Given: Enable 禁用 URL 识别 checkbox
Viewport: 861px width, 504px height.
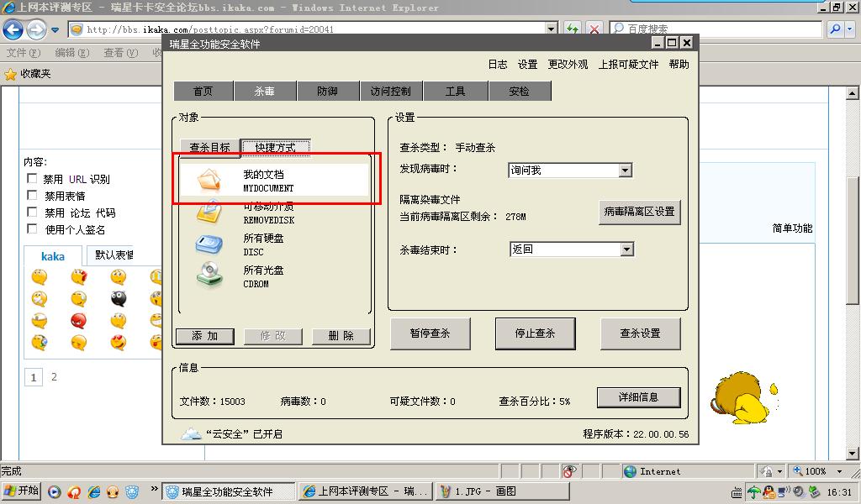Looking at the screenshot, I should [33, 178].
